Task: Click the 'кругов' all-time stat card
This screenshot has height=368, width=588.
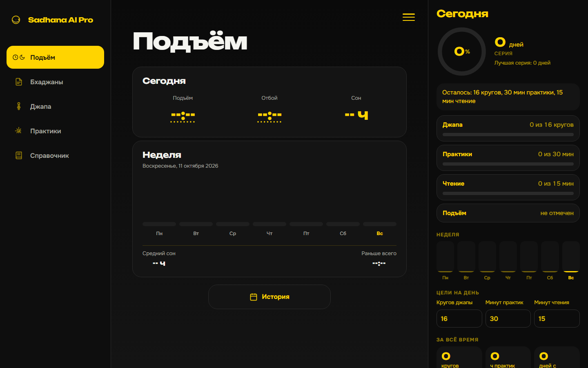Action: tap(459, 357)
